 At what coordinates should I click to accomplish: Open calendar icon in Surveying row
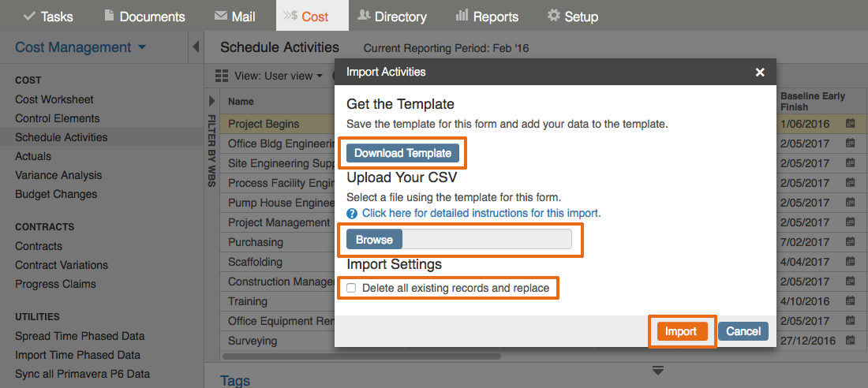pyautogui.click(x=851, y=340)
